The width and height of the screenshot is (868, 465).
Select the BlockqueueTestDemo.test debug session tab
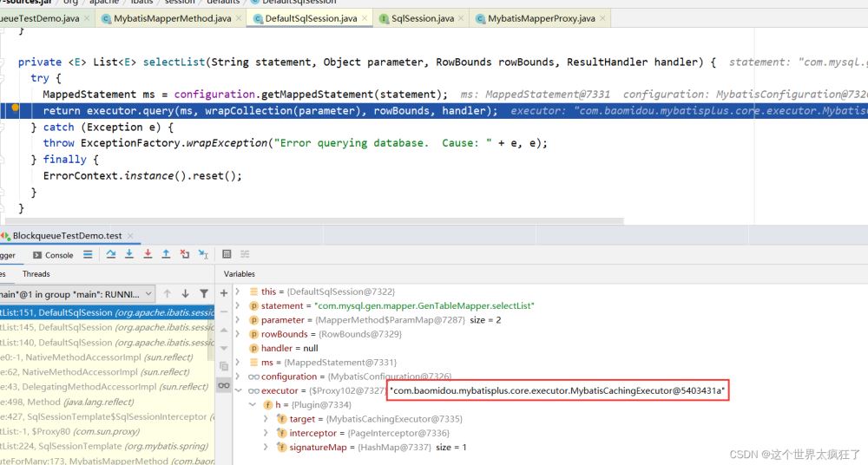point(67,236)
